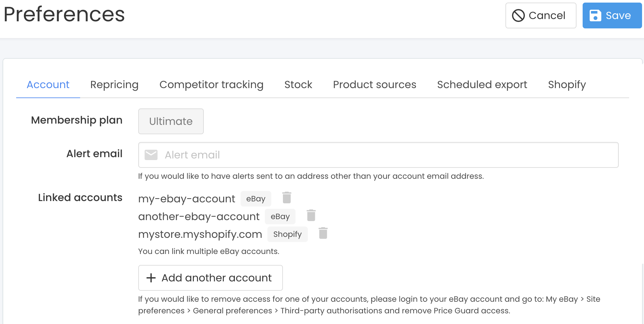Click the Ultimate membership plan field
Screen dimensions: 644x324
(171, 121)
